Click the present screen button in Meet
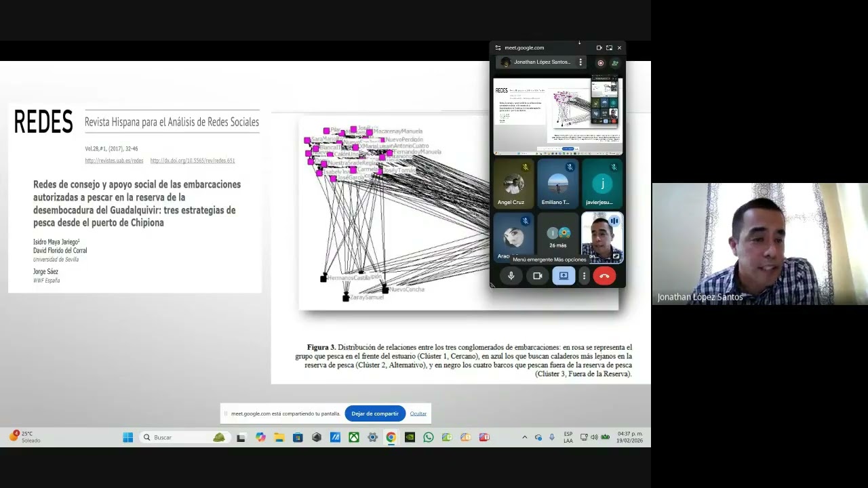The height and width of the screenshot is (488, 868). (564, 276)
